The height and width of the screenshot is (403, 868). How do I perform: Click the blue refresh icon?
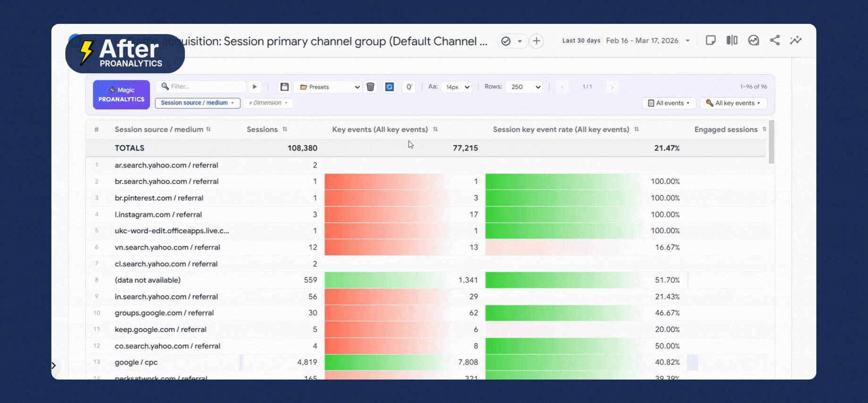(x=389, y=87)
